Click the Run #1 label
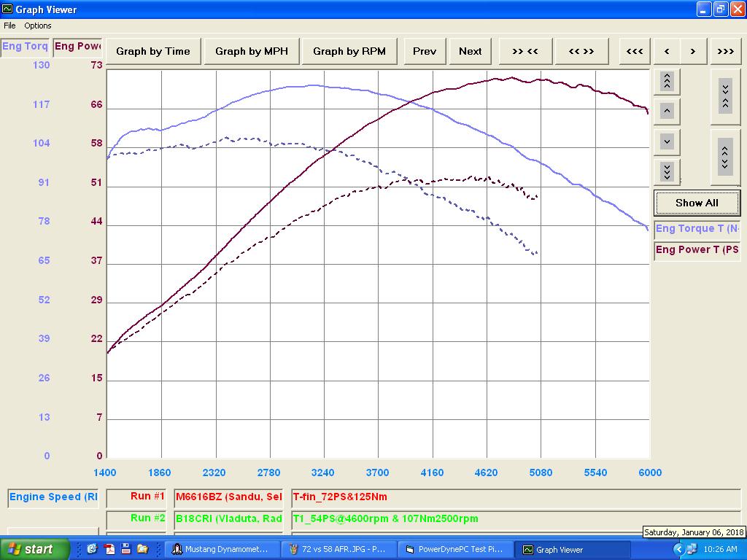Screen dimensions: 747x560 pos(136,497)
